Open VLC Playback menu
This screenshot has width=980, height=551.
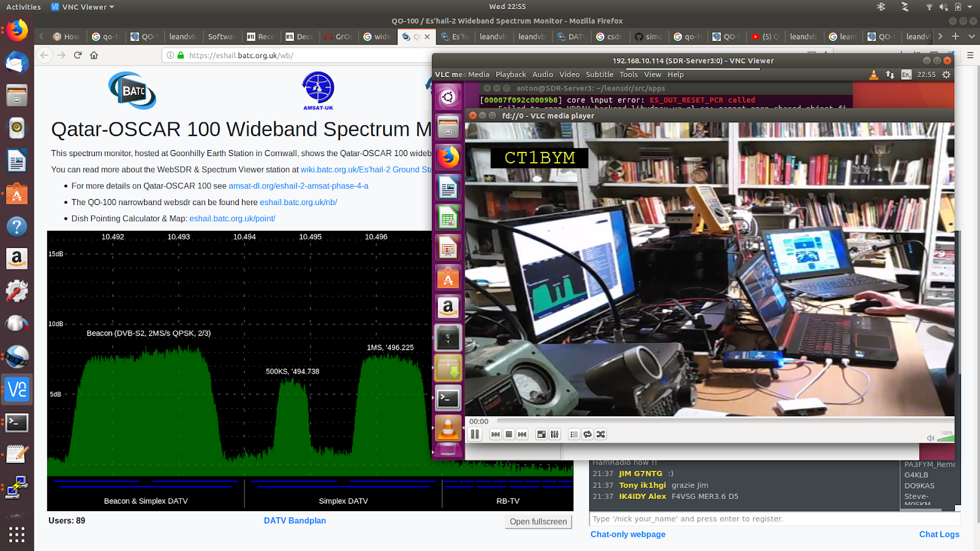(x=511, y=75)
